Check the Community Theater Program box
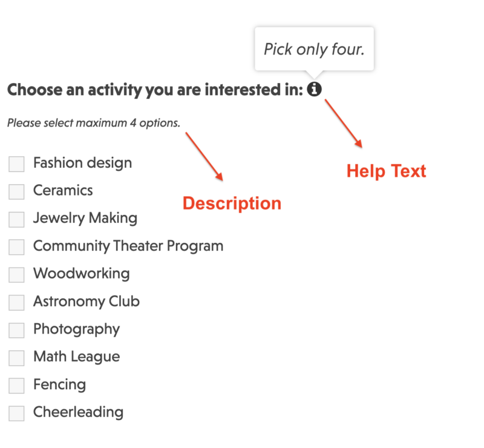The image size is (484, 448). pos(16,247)
